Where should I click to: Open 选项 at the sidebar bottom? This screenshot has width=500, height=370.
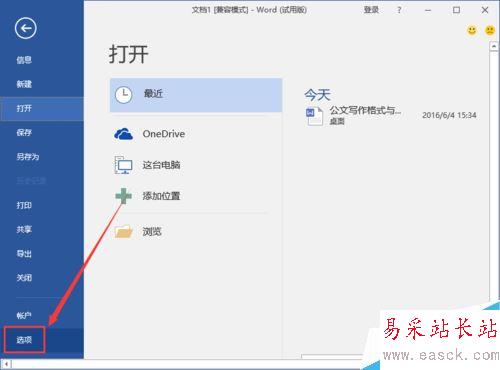tap(24, 340)
